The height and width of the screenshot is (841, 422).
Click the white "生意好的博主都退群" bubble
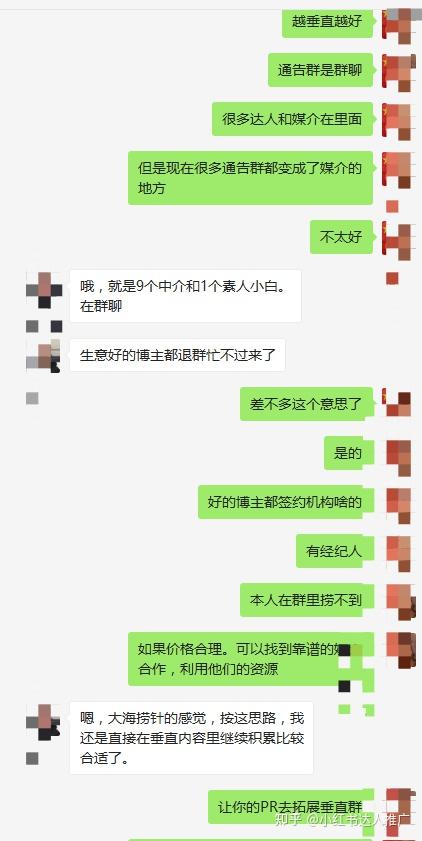click(x=177, y=355)
